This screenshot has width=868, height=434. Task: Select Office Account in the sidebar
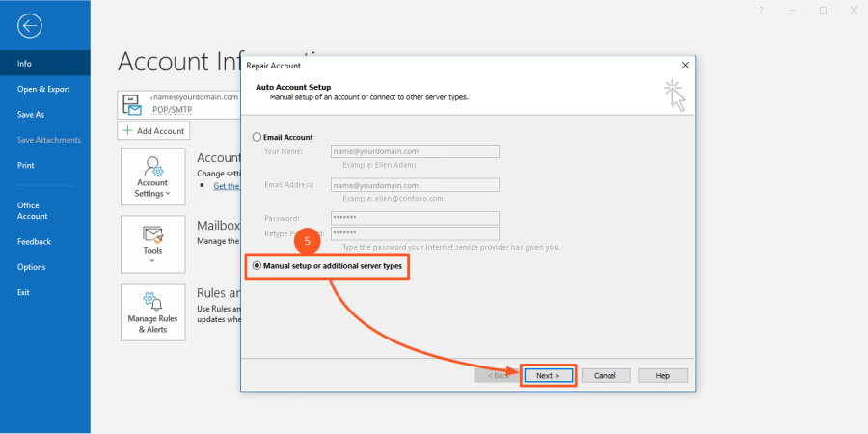(33, 210)
